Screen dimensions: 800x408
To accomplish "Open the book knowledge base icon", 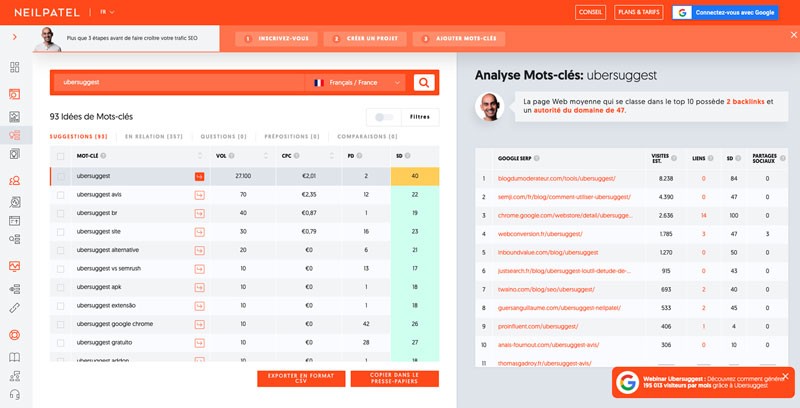I will (x=15, y=357).
